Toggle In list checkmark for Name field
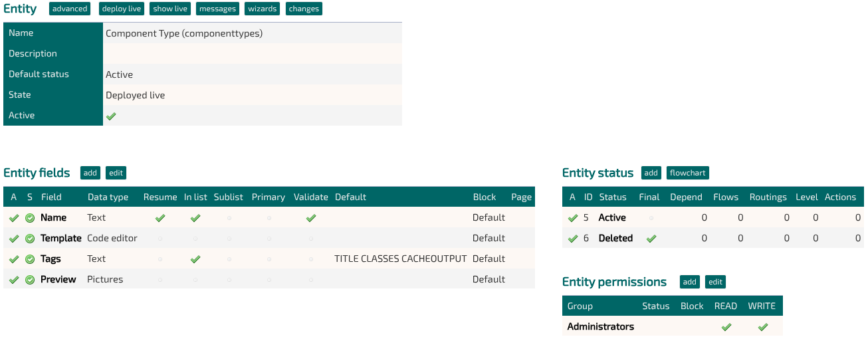The image size is (868, 339). (195, 218)
